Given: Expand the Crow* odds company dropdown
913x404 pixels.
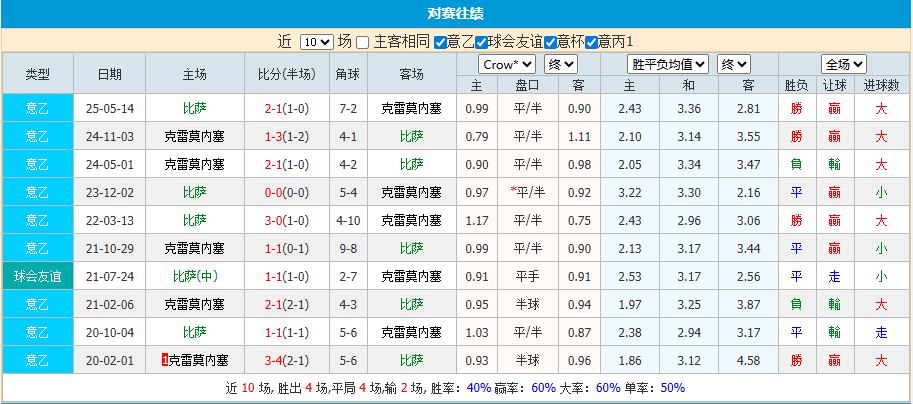Looking at the screenshot, I should click(505, 64).
